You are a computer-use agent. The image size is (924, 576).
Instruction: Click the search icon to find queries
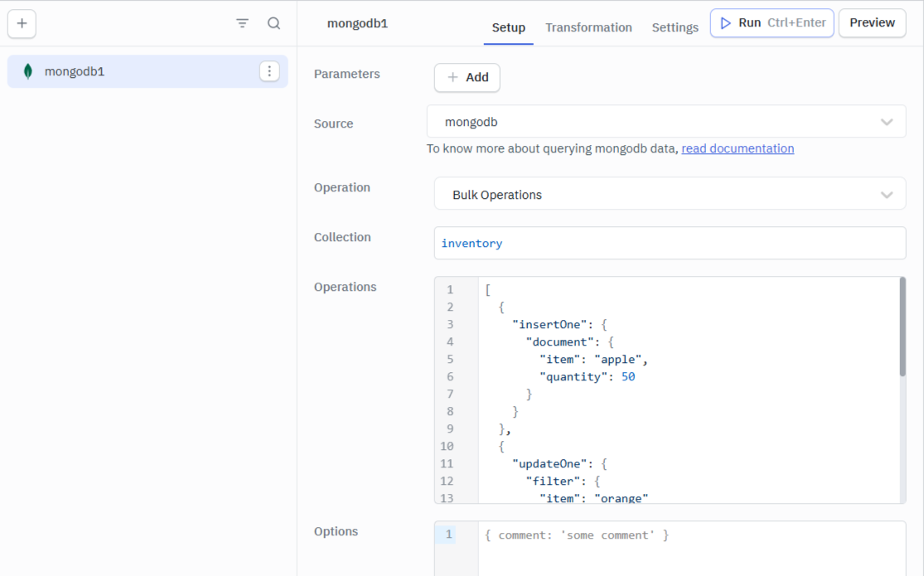[x=273, y=23]
